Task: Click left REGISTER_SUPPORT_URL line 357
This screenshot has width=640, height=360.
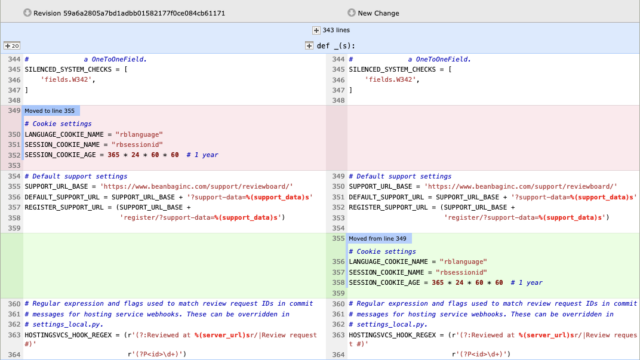Action: 107,207
